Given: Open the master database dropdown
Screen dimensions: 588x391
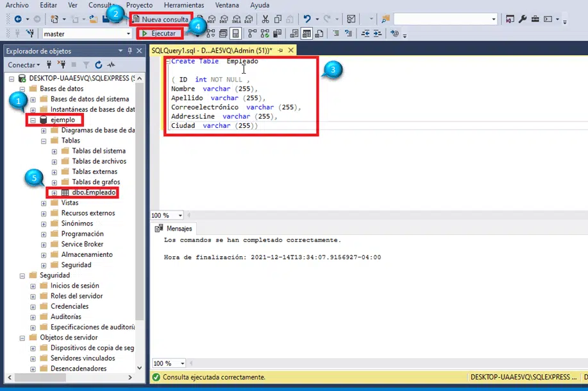Looking at the screenshot, I should 129,33.
